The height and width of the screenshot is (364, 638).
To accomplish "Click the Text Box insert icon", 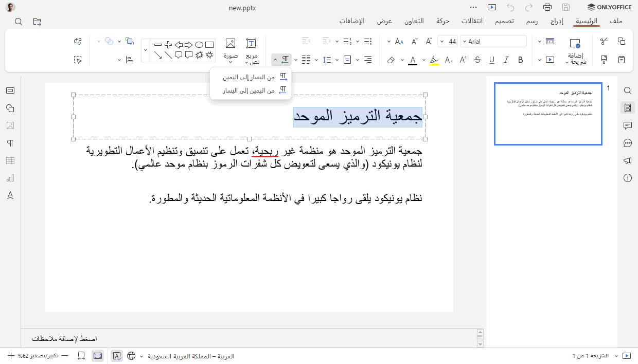I will [251, 44].
